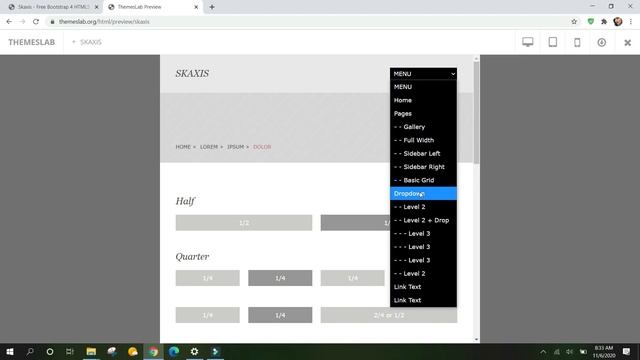Click the 2/4 or 1/2 block
Screen dimensions: 640x360
coord(389,315)
